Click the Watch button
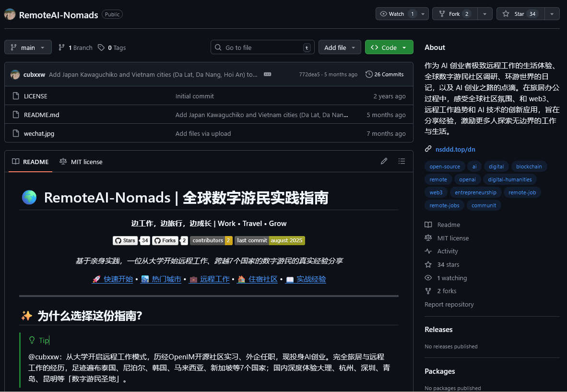The image size is (567, 392). tap(397, 14)
